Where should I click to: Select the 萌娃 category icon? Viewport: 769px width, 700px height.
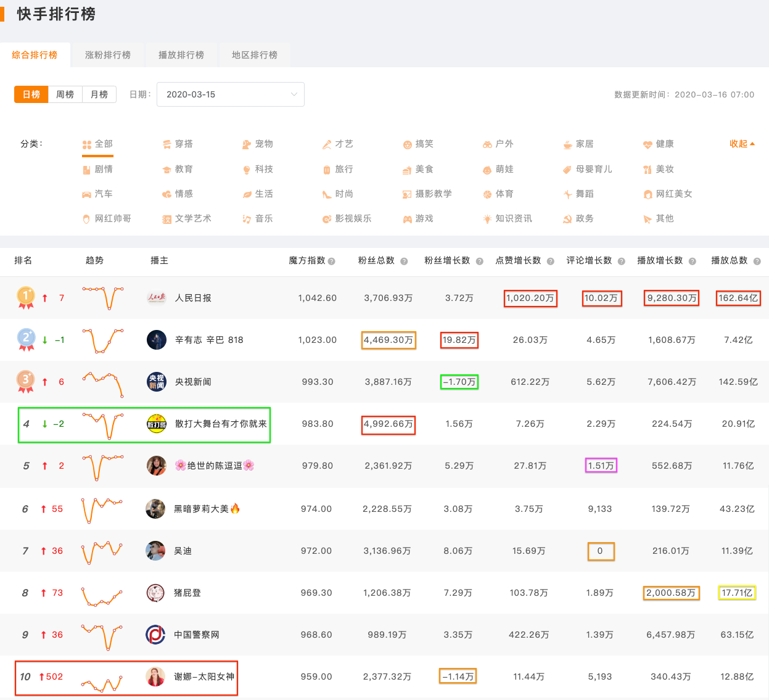coord(487,170)
